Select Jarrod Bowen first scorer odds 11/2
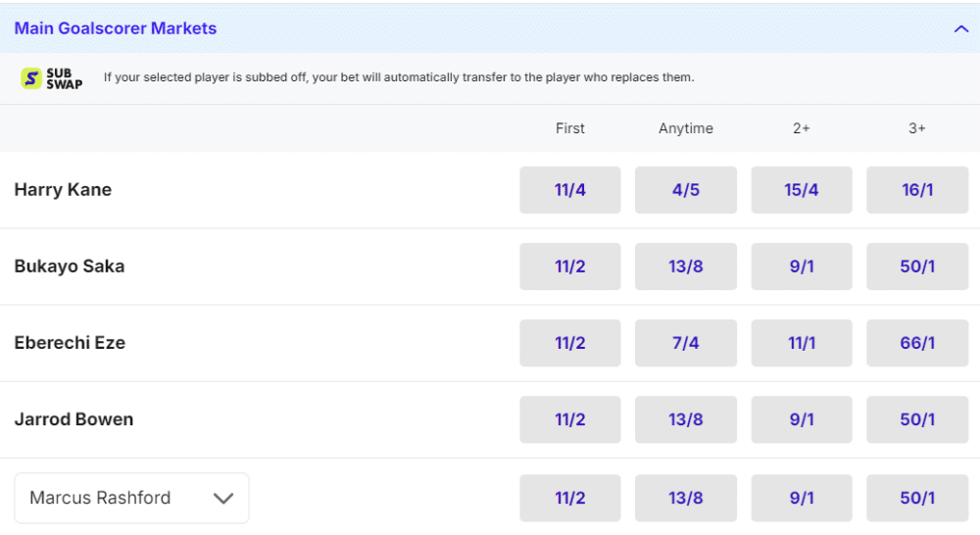980x535 pixels. click(x=569, y=419)
